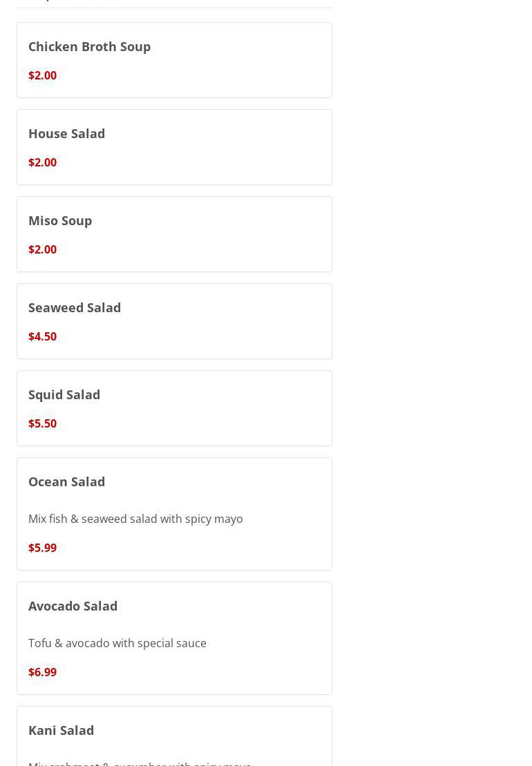Click the Kani Salad crabmeat description
Image resolution: width=532 pixels, height=766 pixels.
[x=140, y=763]
